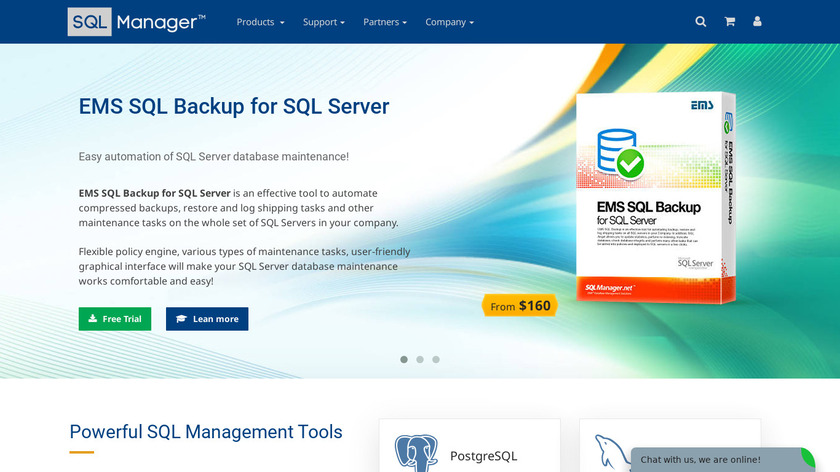Select the third carousel slide dot
Screen dimensions: 840x472
coord(436,359)
